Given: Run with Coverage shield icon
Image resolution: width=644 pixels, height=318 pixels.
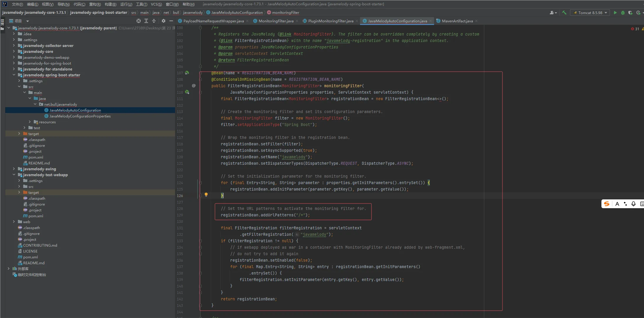Looking at the screenshot, I should (x=630, y=13).
